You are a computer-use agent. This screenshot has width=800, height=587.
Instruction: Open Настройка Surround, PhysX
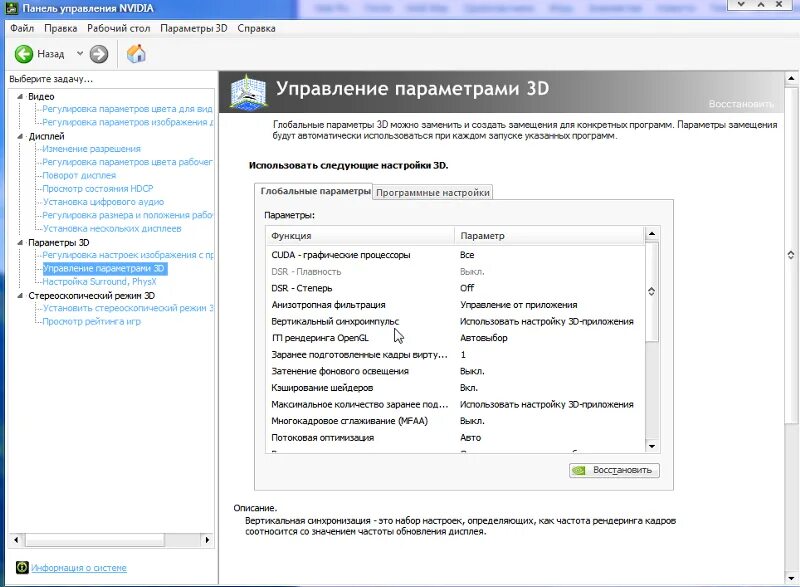tap(99, 282)
